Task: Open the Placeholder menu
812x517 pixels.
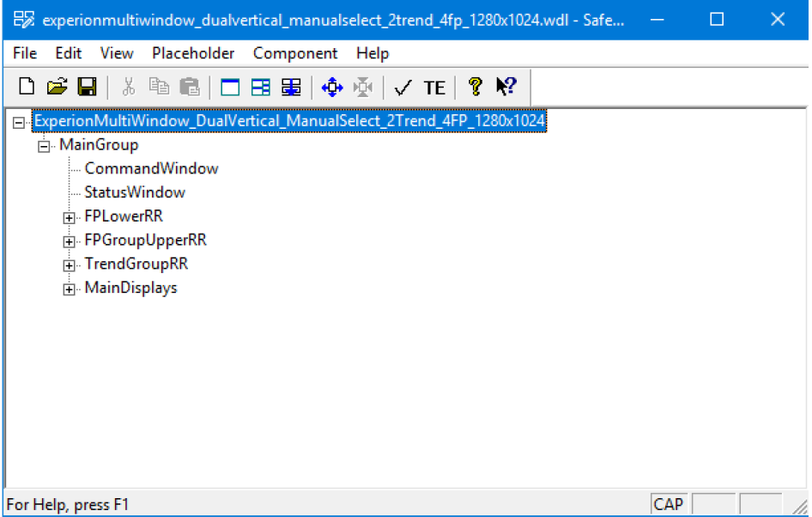Action: [x=193, y=53]
